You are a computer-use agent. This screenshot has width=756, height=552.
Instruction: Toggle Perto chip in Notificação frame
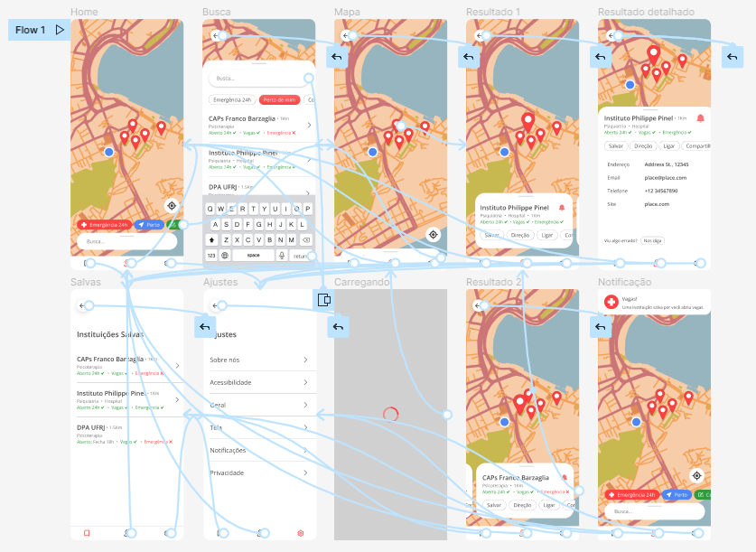677,494
